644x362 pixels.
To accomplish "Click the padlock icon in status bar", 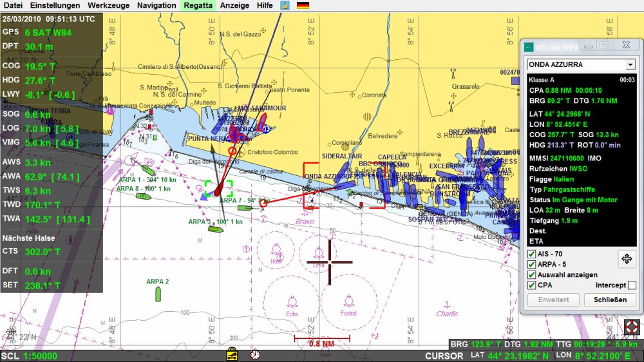I will tap(232, 354).
